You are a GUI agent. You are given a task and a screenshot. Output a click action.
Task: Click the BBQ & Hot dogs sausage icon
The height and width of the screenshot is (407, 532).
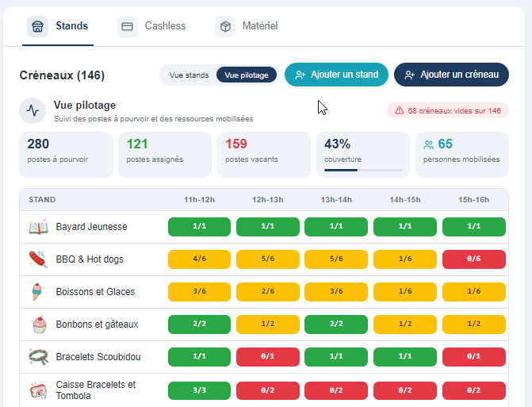[x=38, y=259]
